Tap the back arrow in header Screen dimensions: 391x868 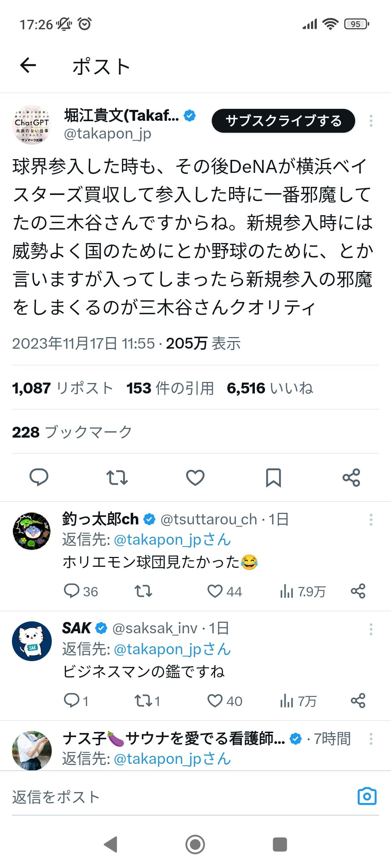tap(28, 65)
